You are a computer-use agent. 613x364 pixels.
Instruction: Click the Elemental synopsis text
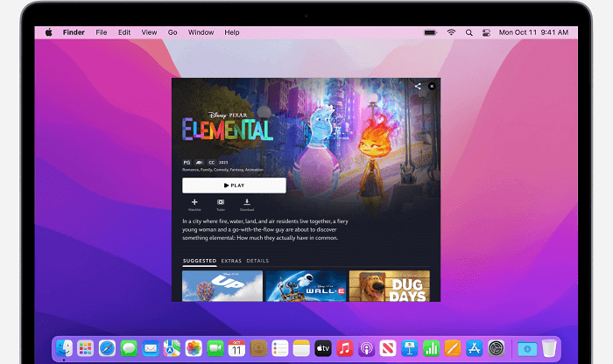265,229
